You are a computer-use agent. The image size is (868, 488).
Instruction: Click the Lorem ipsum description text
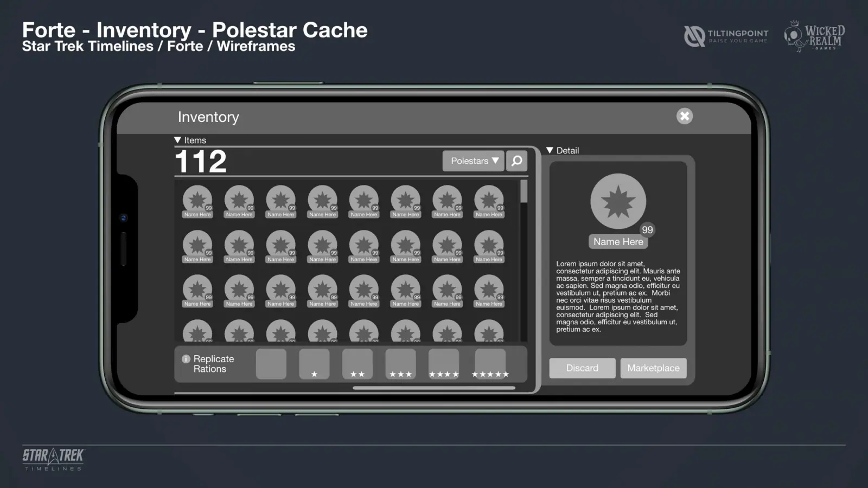click(618, 297)
